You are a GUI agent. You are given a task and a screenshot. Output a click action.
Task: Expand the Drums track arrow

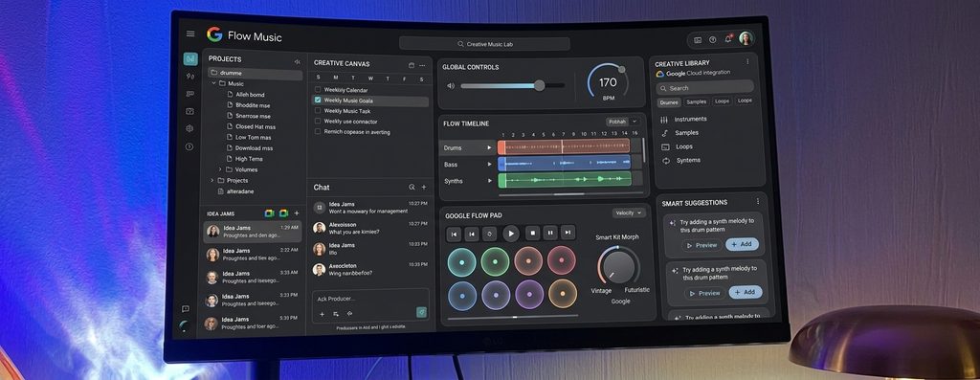tap(490, 148)
